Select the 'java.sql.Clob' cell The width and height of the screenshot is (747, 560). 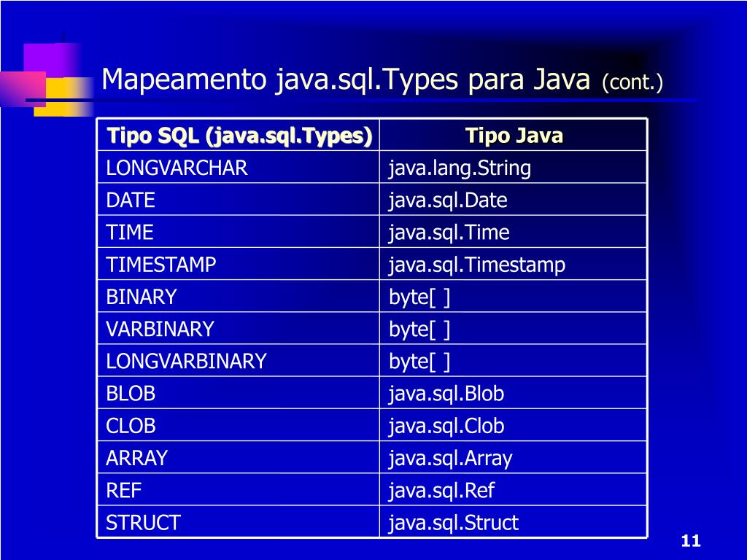(x=513, y=425)
